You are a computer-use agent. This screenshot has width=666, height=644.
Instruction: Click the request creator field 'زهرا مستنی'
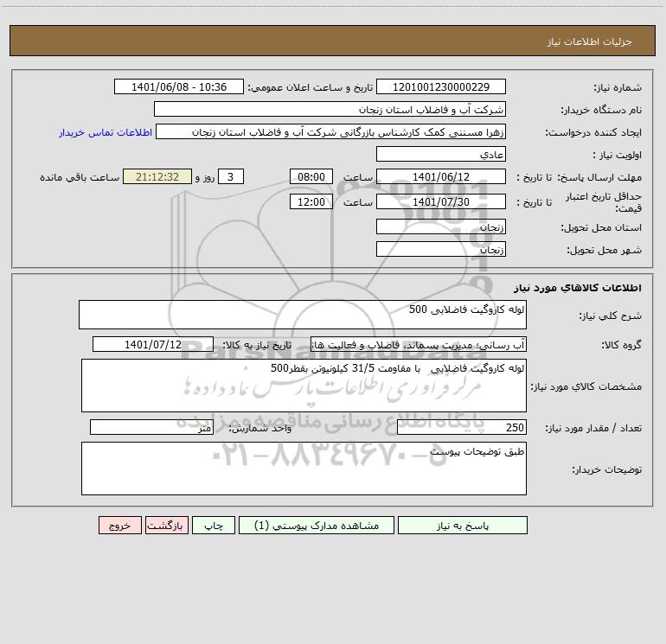(x=331, y=131)
